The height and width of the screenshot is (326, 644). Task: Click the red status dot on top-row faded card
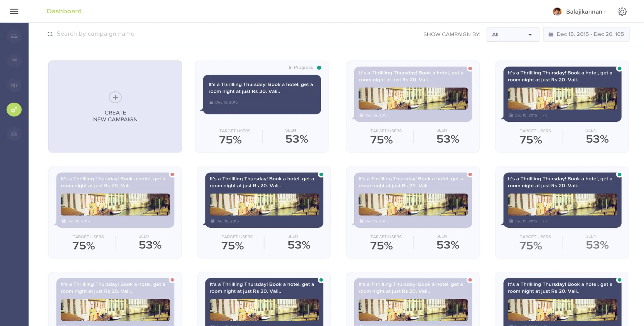(470, 69)
